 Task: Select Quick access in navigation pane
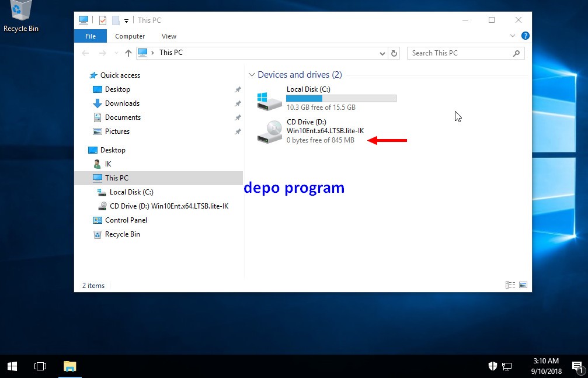[x=115, y=75]
